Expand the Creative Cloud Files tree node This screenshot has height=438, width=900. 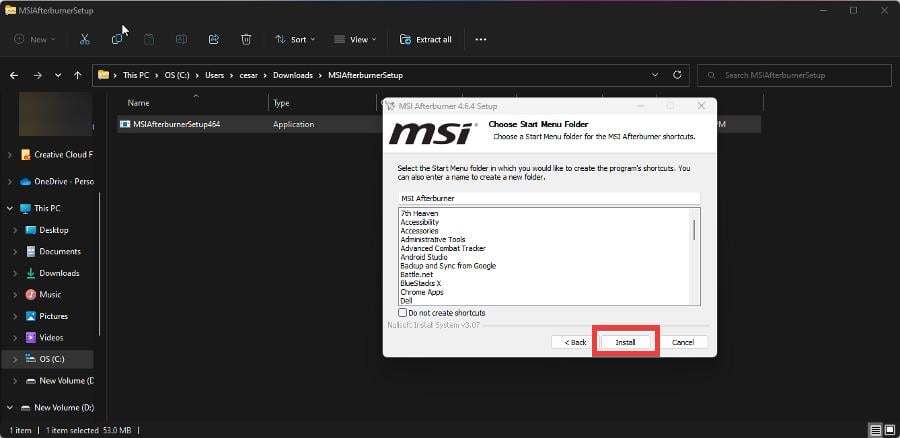tap(9, 155)
